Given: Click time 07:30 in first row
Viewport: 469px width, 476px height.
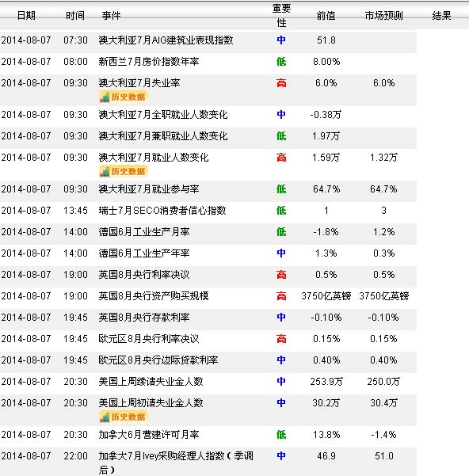Looking at the screenshot, I should click(75, 40).
